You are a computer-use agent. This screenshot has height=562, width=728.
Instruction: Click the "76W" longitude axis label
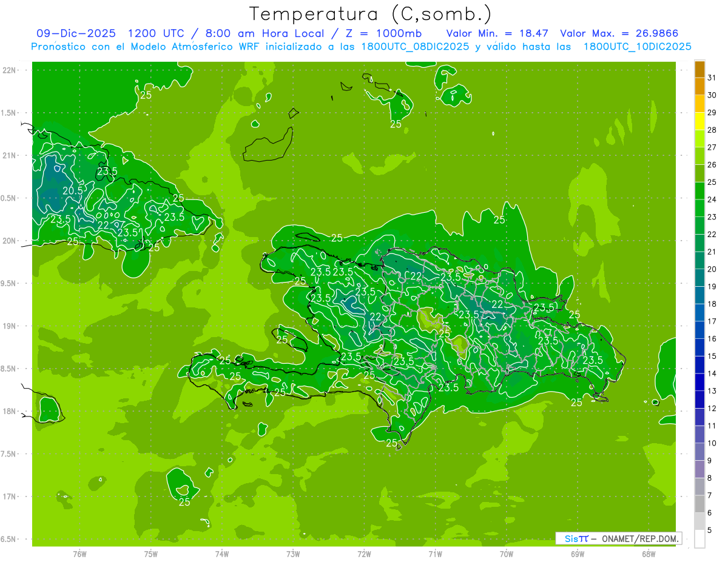pyautogui.click(x=79, y=554)
